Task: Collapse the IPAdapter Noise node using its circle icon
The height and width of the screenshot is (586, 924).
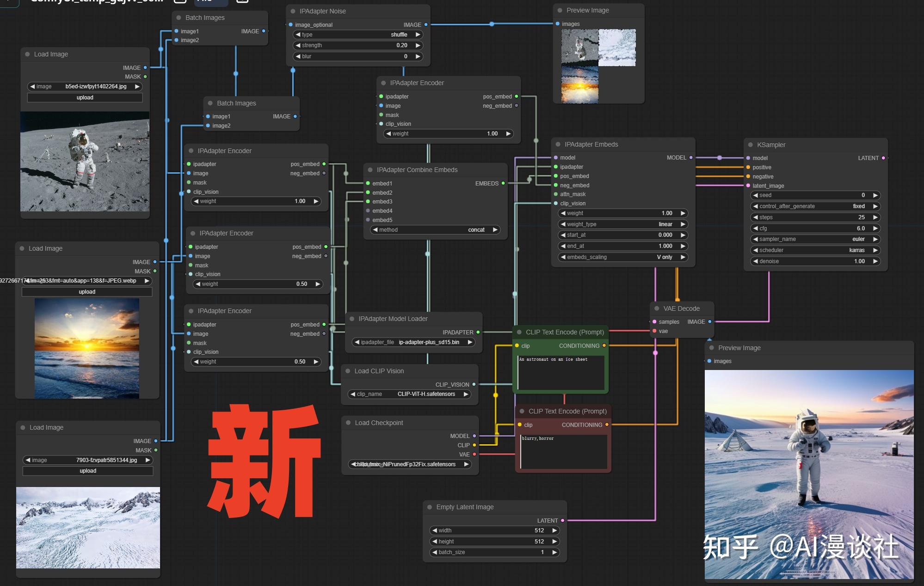Action: [x=293, y=11]
